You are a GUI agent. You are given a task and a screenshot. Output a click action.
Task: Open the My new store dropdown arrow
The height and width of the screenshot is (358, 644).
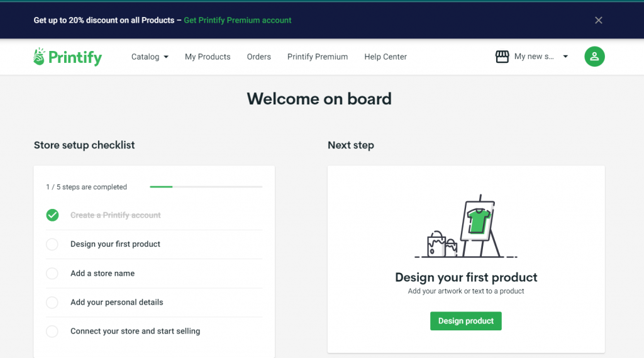(x=565, y=57)
